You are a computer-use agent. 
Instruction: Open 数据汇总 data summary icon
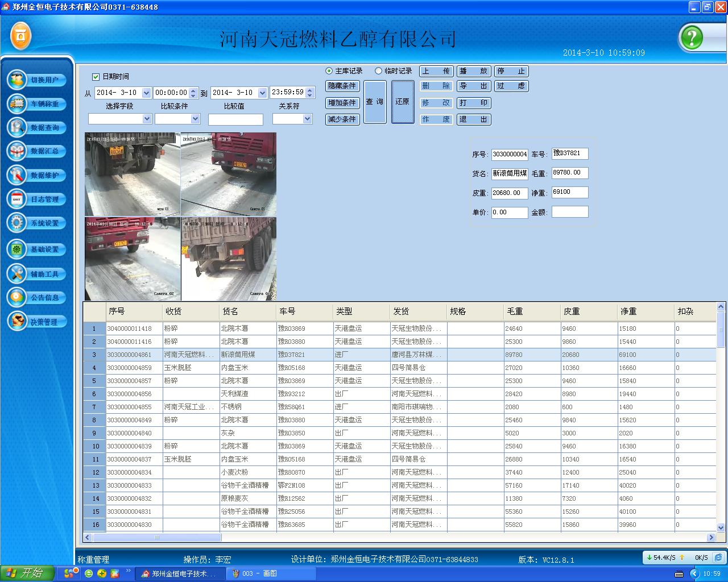pyautogui.click(x=17, y=151)
